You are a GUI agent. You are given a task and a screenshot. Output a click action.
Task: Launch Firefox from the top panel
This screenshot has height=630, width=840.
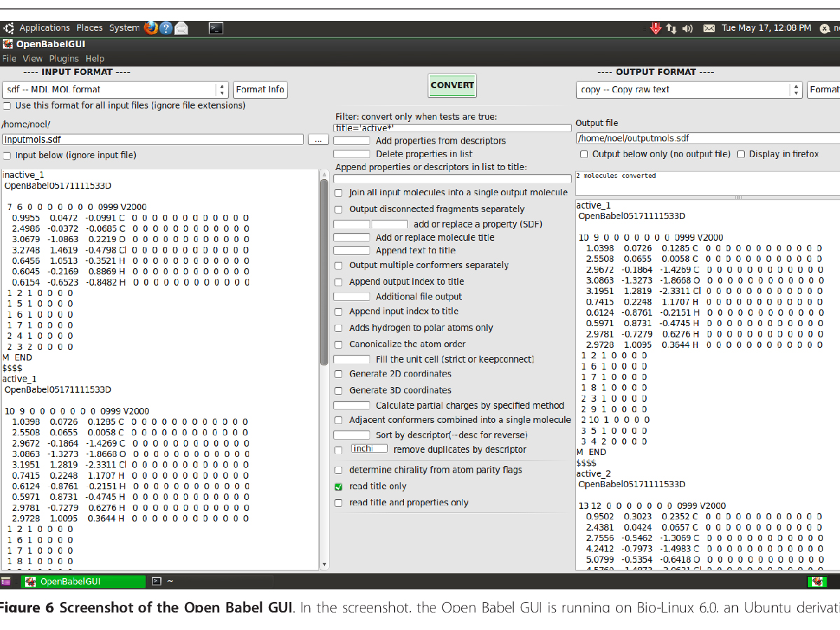pyautogui.click(x=151, y=28)
